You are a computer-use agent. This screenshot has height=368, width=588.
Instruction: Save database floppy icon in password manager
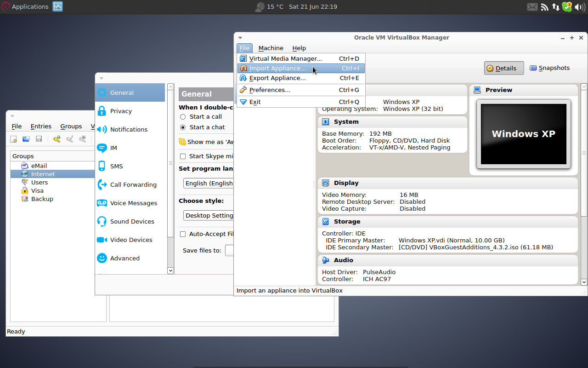39,139
